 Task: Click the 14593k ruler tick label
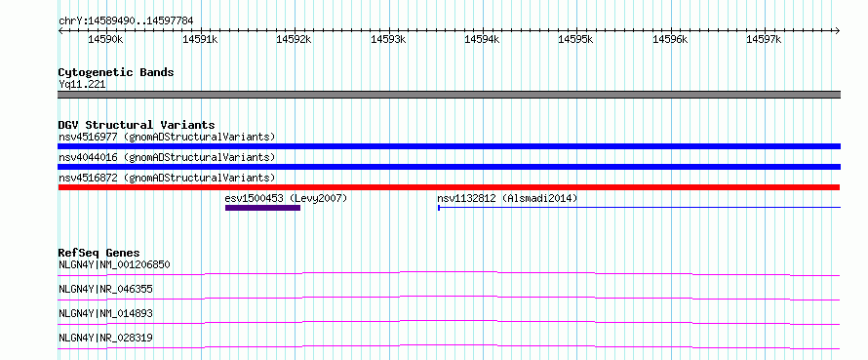(x=388, y=39)
